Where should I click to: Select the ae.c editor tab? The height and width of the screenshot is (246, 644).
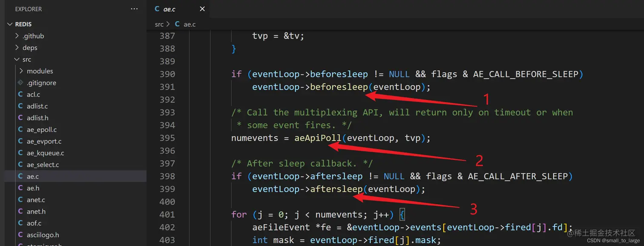pyautogui.click(x=178, y=9)
